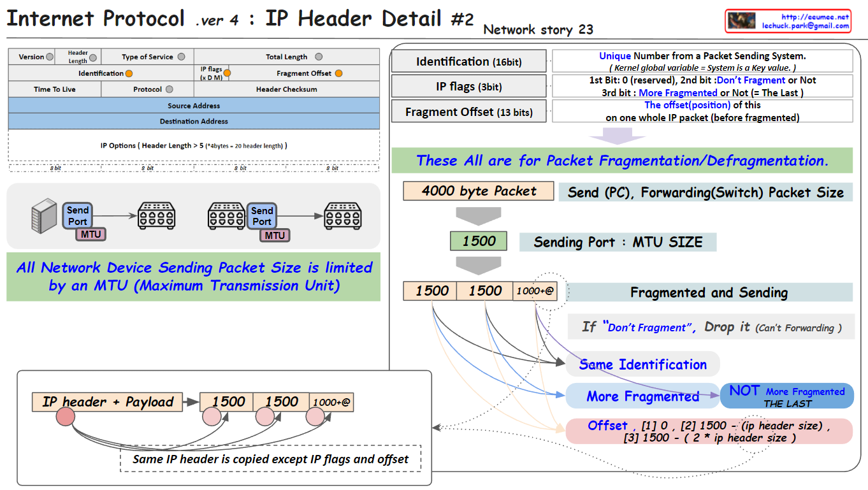
Task: Click the gray down arrow below green 1500 box
Action: [478, 264]
